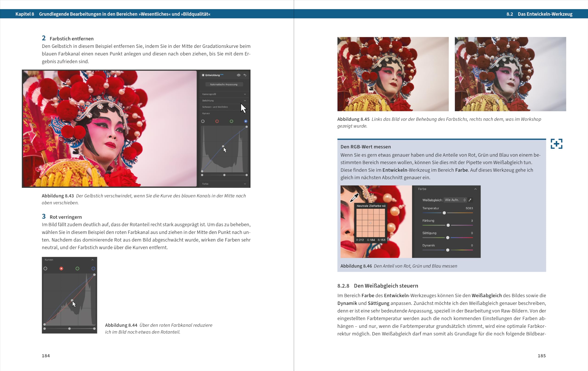This screenshot has height=371, width=588.
Task: Click bottom-left endpoint in the small Kurven graph
Action: pos(44,324)
